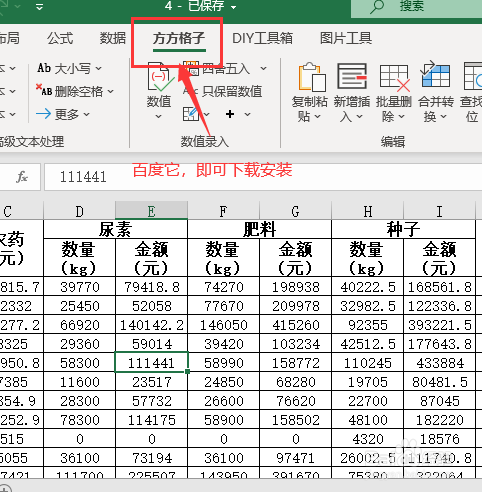Select cell containing 23517
This screenshot has width=482, height=492.
[x=151, y=382]
